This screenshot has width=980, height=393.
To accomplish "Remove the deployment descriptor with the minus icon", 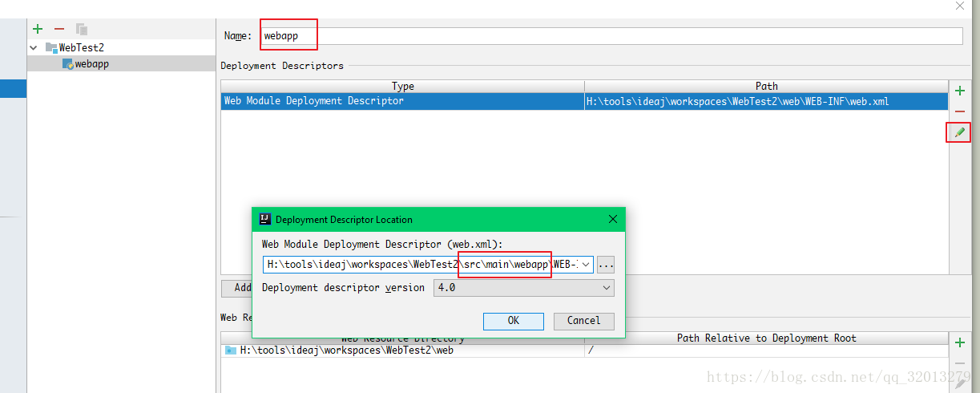I will (960, 111).
